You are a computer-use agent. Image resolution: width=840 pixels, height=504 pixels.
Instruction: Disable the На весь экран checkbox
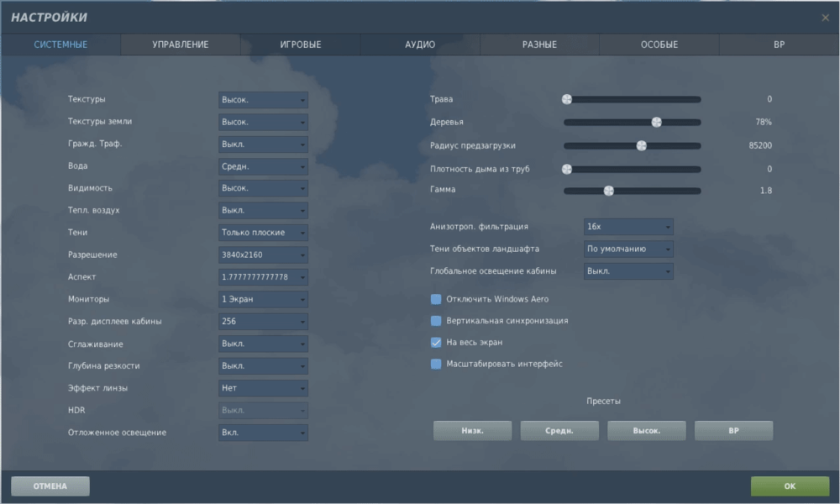(x=435, y=342)
